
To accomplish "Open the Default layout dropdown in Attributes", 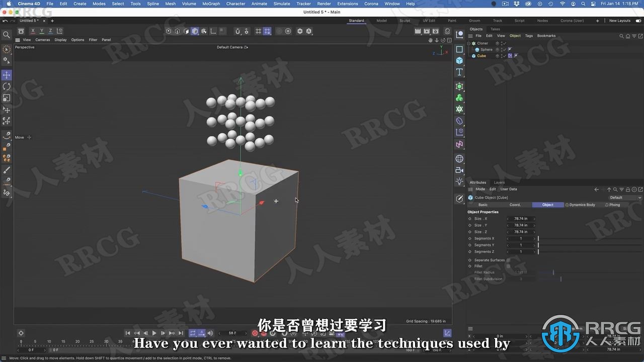I will pyautogui.click(x=625, y=198).
